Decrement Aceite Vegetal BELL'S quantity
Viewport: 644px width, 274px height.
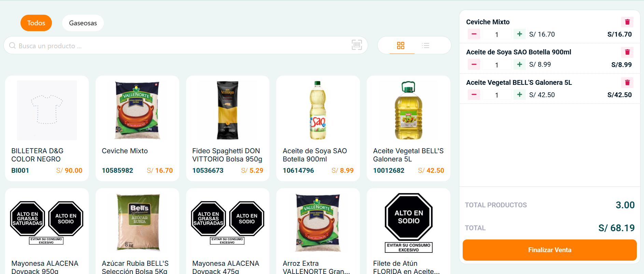pos(474,95)
